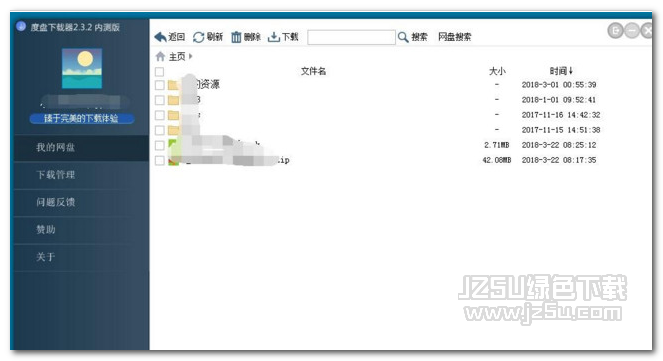The width and height of the screenshot is (663, 361).
Task: Open the folder icon dated 2017-11-15
Action: pos(174,130)
